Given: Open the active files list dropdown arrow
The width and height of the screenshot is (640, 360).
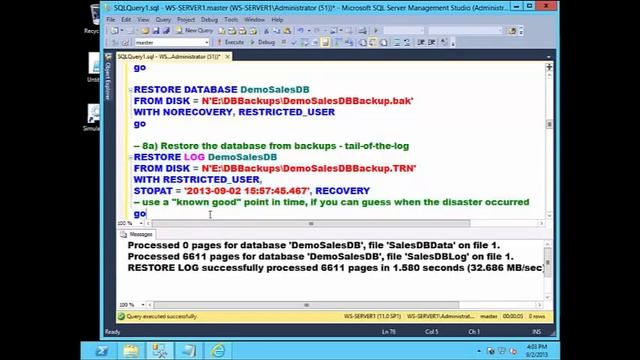Looking at the screenshot, I should tap(549, 57).
